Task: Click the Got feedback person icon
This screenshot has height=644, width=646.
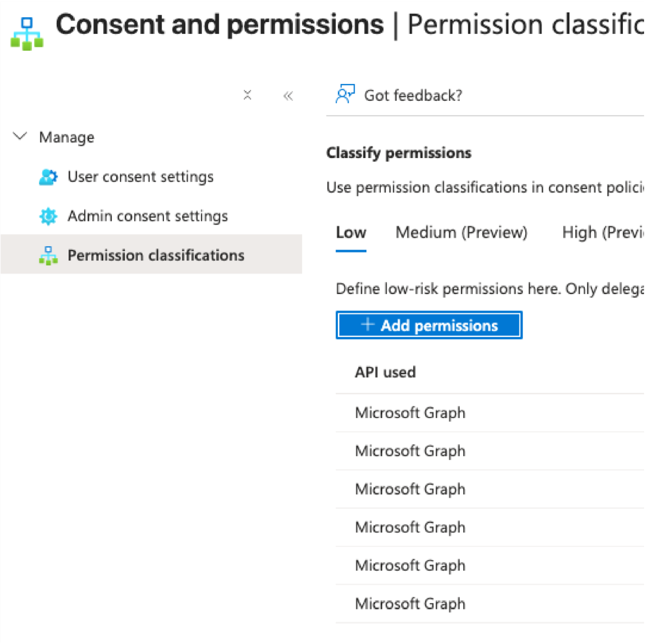Action: (345, 94)
